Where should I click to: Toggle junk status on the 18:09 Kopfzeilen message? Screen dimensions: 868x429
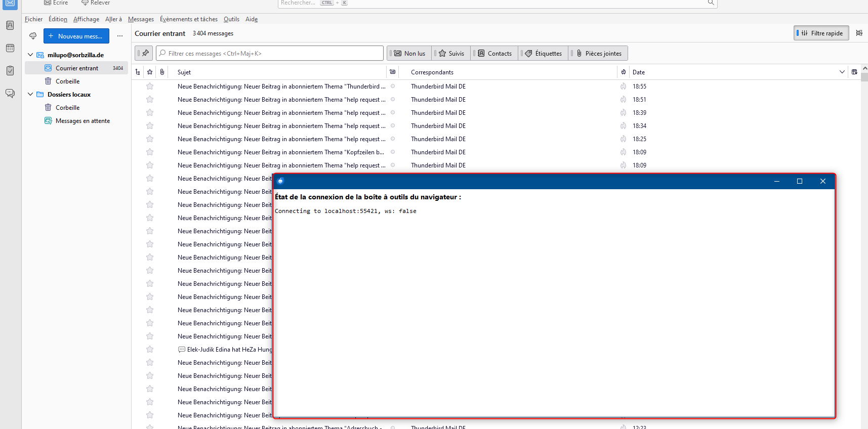coord(623,152)
